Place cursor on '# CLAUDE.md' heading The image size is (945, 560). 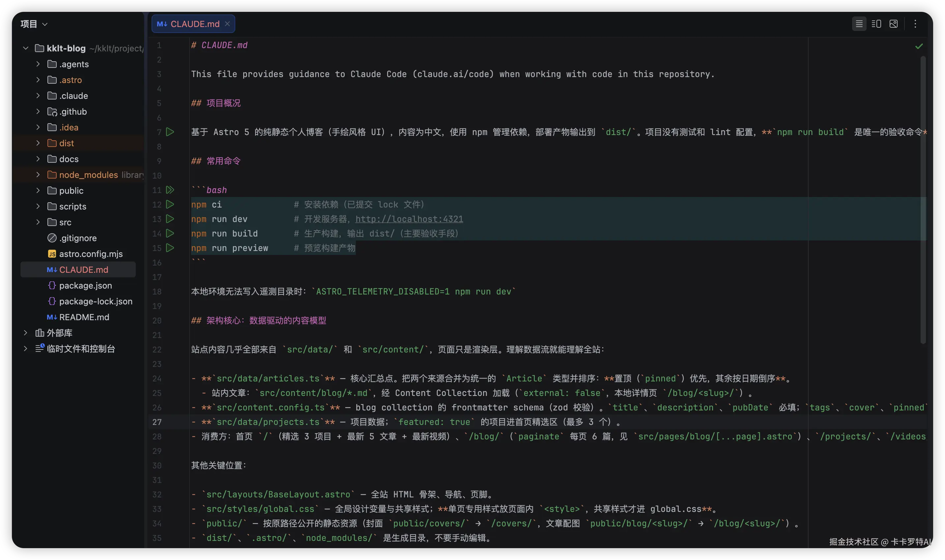219,45
